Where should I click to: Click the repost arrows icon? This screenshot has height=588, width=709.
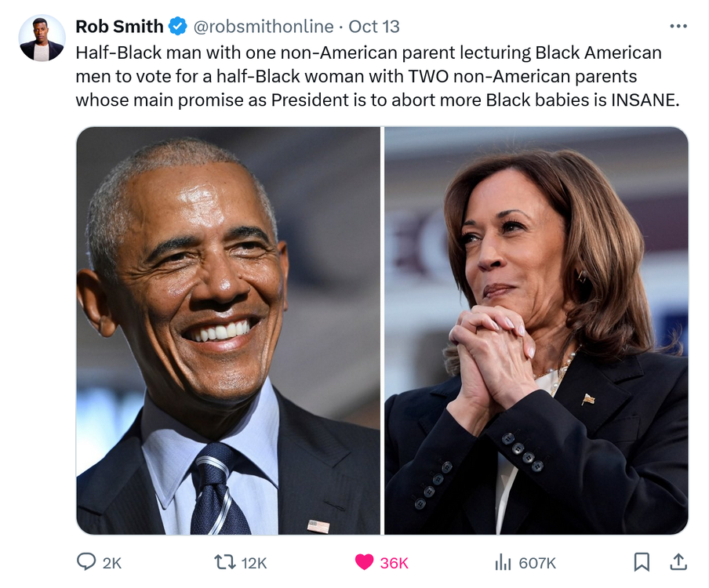(224, 562)
